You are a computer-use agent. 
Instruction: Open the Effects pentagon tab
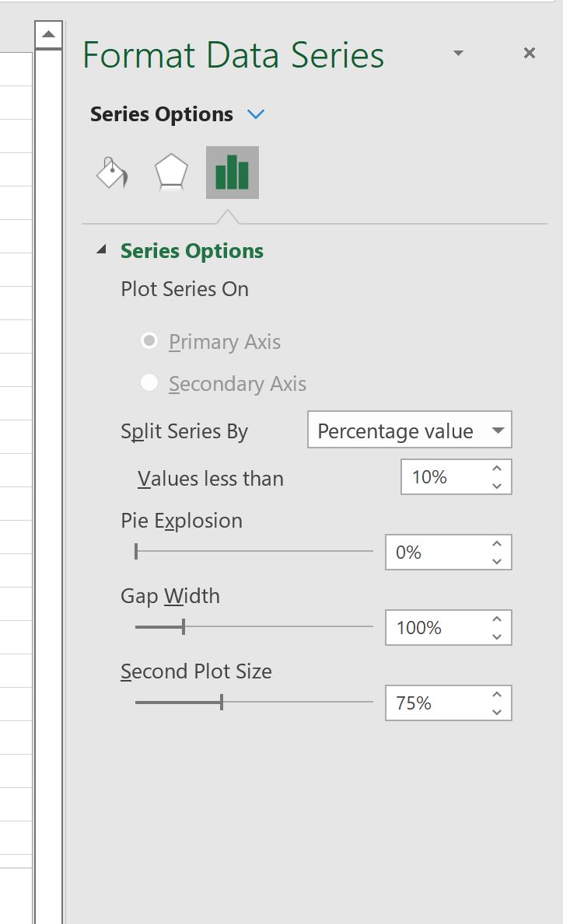tap(171, 173)
